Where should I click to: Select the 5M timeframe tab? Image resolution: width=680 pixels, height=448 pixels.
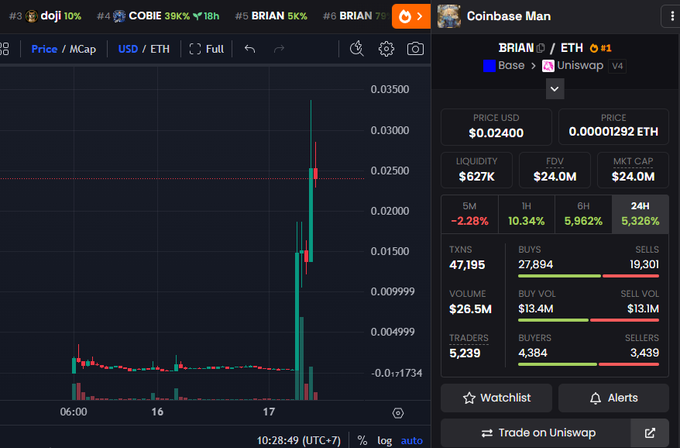click(x=470, y=214)
